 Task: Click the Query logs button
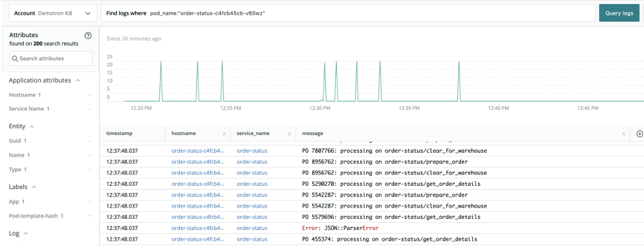tap(619, 13)
